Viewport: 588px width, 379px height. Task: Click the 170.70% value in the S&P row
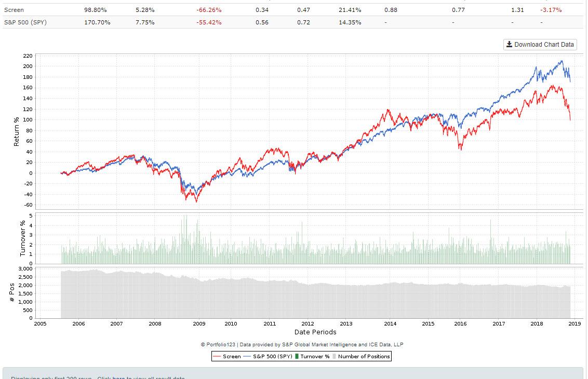pyautogui.click(x=97, y=22)
